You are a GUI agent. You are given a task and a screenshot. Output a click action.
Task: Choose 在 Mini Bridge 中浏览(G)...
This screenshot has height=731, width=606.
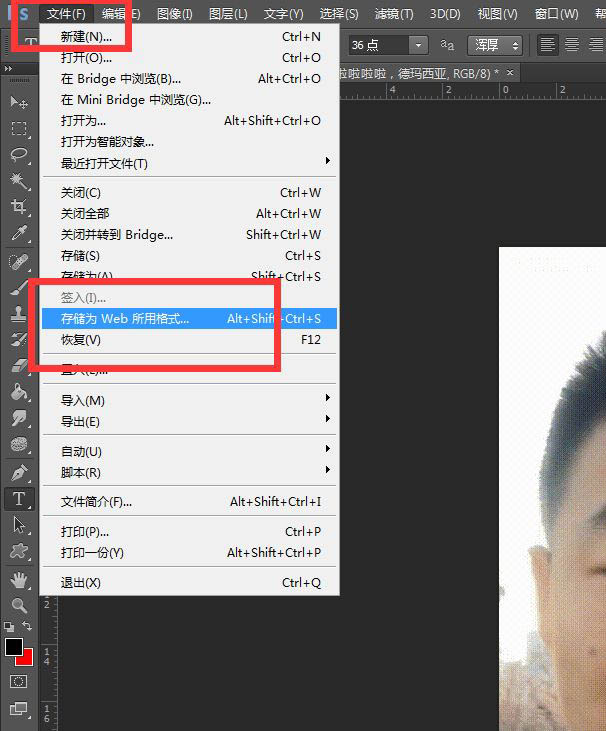coord(190,99)
